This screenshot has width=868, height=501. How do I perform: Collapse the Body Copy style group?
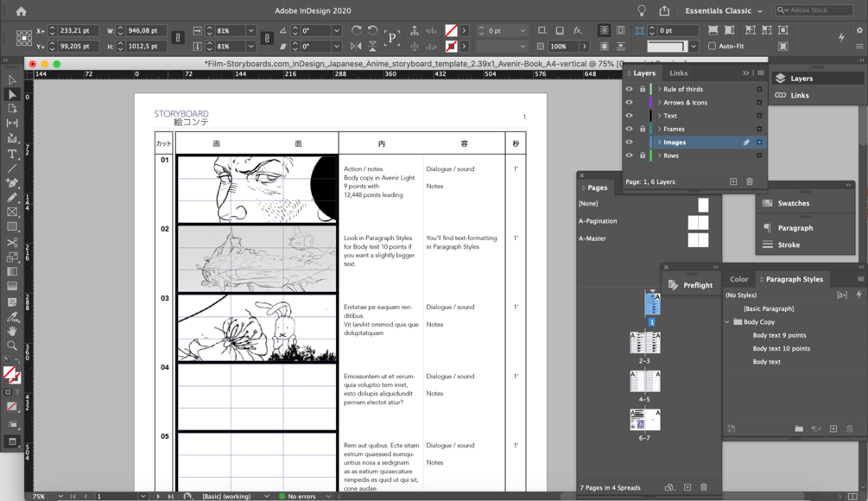[727, 321]
